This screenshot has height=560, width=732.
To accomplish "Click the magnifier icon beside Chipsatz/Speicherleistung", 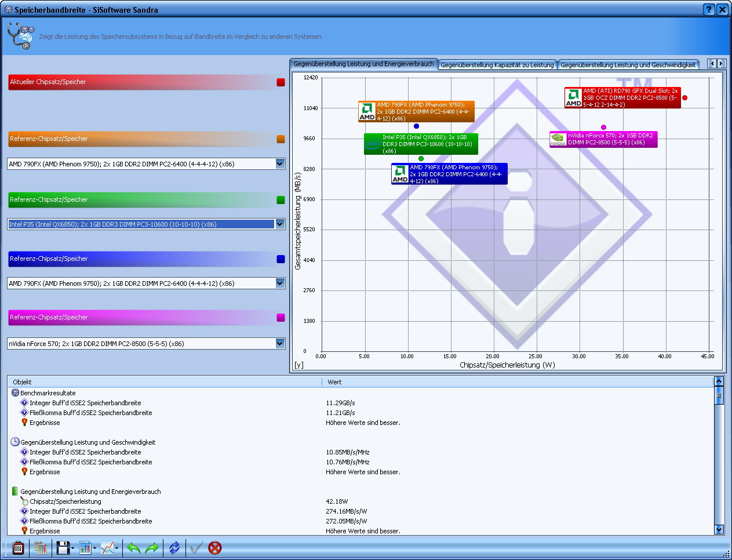I will [24, 501].
